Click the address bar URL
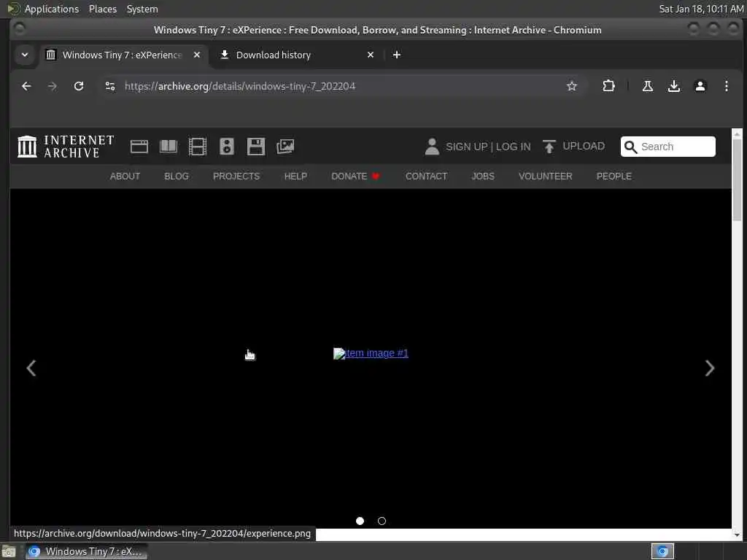This screenshot has width=747, height=560. pyautogui.click(x=239, y=86)
